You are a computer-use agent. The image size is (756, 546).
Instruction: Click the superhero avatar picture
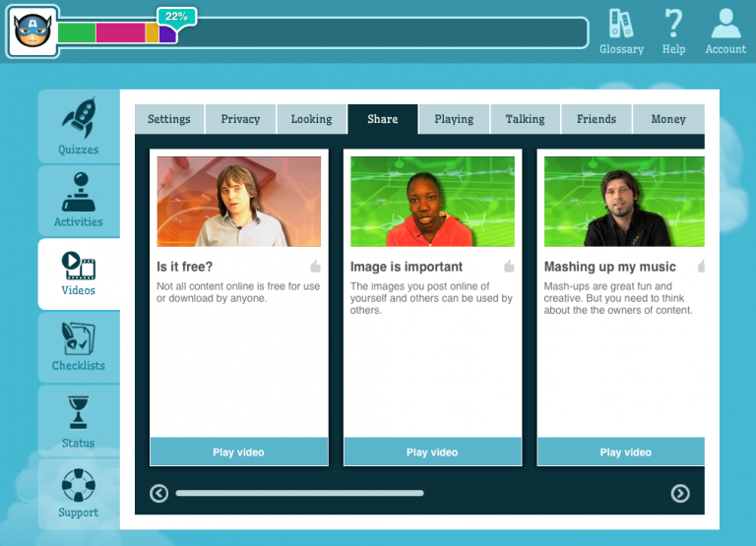coord(32,31)
